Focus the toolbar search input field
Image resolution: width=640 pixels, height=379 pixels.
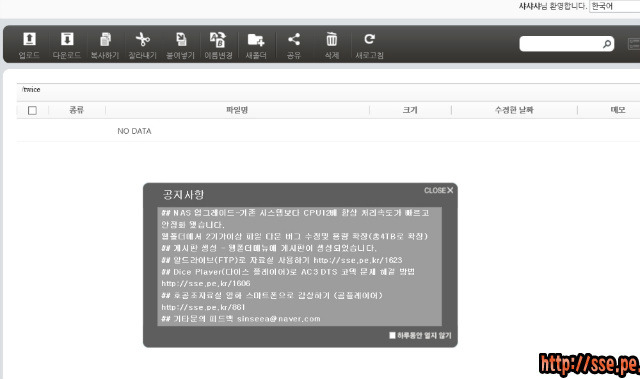click(x=567, y=44)
